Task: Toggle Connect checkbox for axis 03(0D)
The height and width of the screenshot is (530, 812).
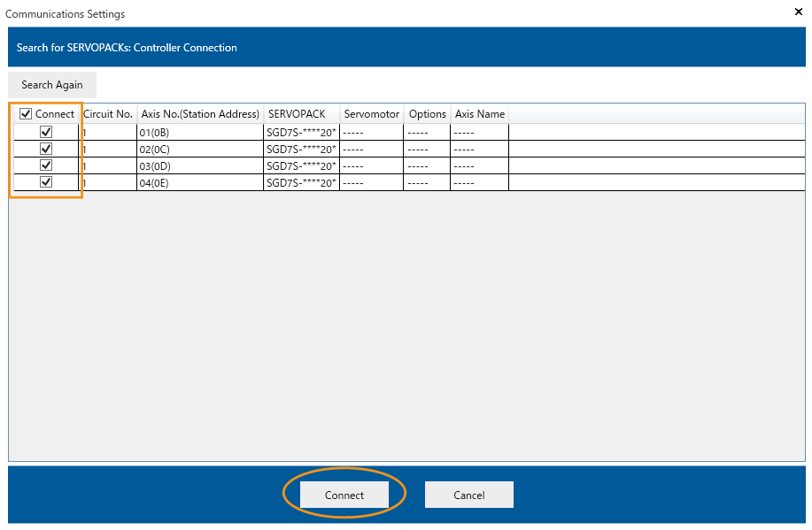Action: (x=46, y=165)
